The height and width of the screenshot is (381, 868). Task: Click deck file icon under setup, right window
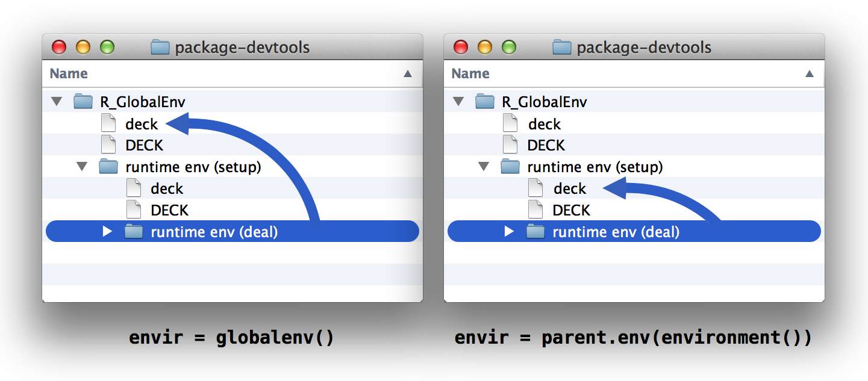(535, 188)
